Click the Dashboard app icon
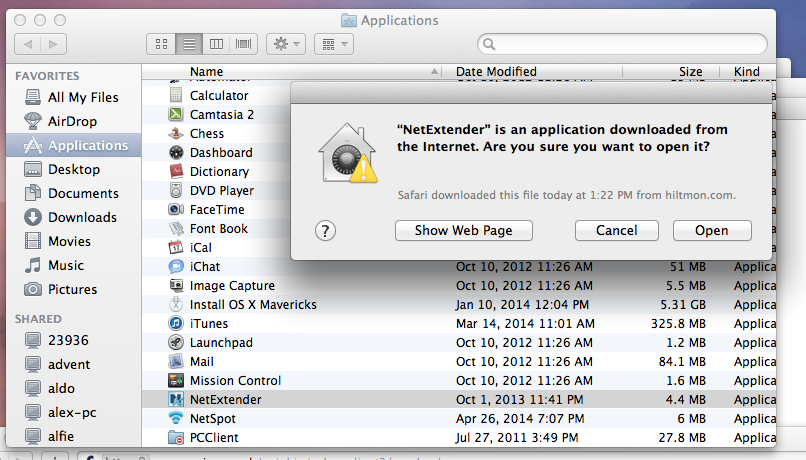The width and height of the screenshot is (806, 460). [176, 152]
